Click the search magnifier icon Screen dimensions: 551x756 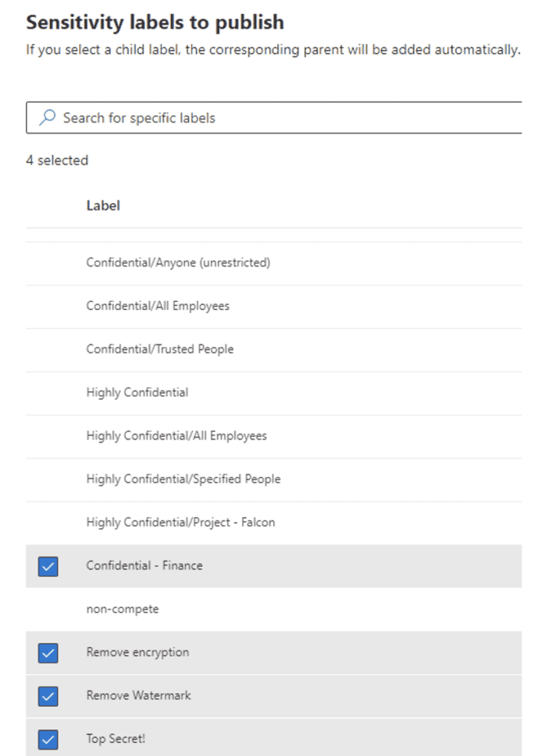click(x=47, y=117)
